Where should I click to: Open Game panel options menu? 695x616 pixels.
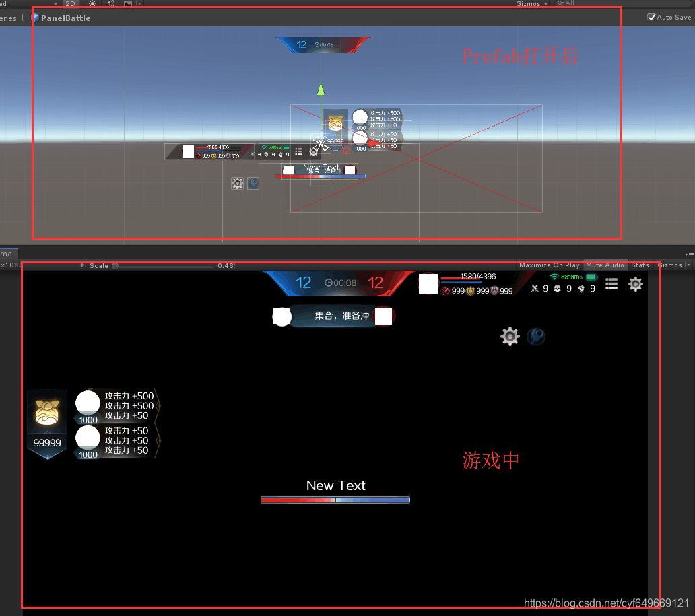click(690, 254)
